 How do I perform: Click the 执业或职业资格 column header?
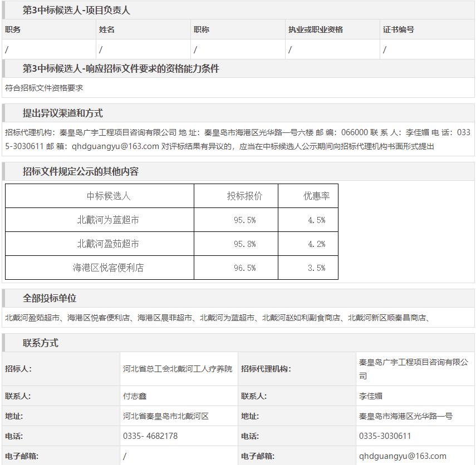pos(315,29)
